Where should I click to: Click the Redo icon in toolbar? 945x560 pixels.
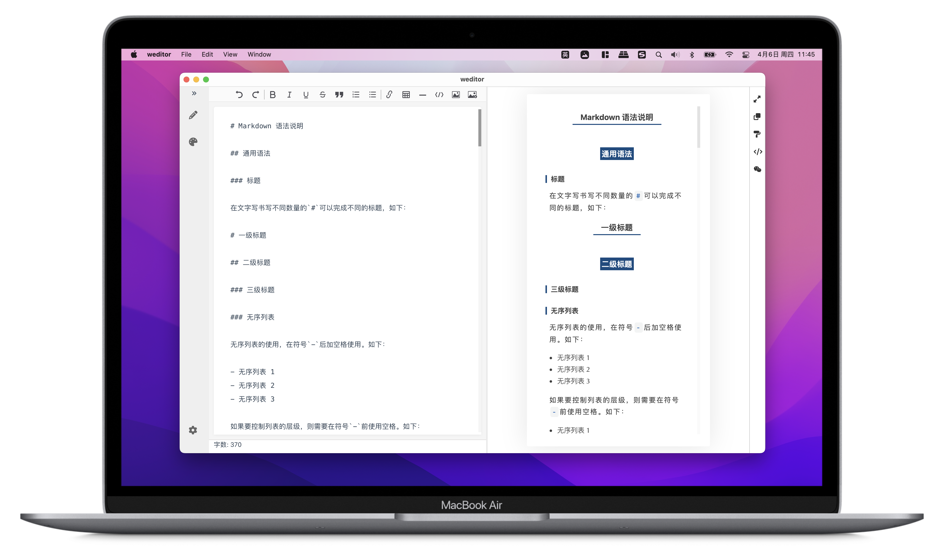click(256, 95)
